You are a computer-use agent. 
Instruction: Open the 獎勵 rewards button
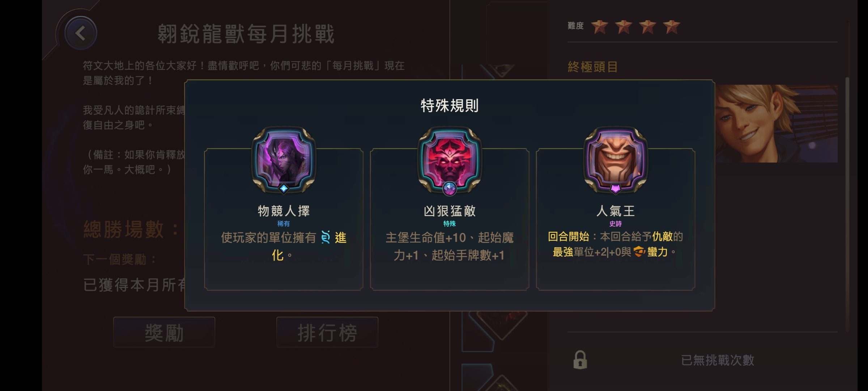point(164,332)
